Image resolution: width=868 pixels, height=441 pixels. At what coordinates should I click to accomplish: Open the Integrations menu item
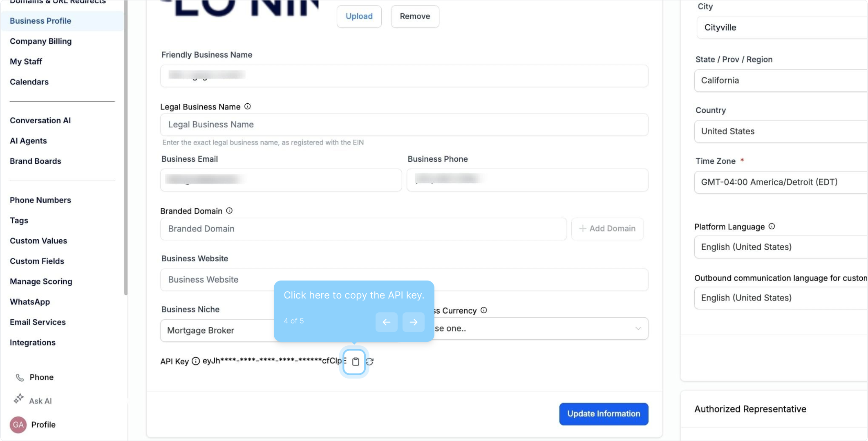coord(33,343)
